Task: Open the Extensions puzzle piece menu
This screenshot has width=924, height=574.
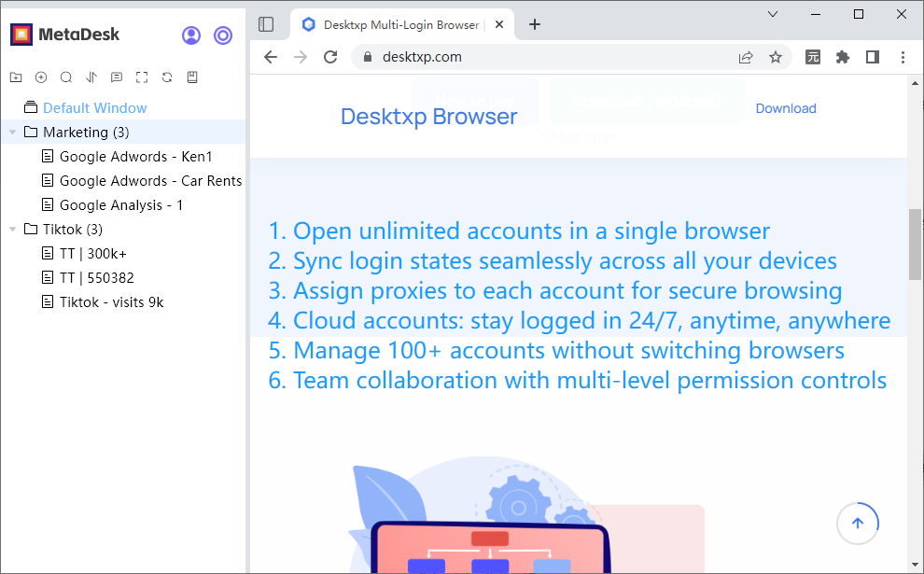Action: point(843,57)
